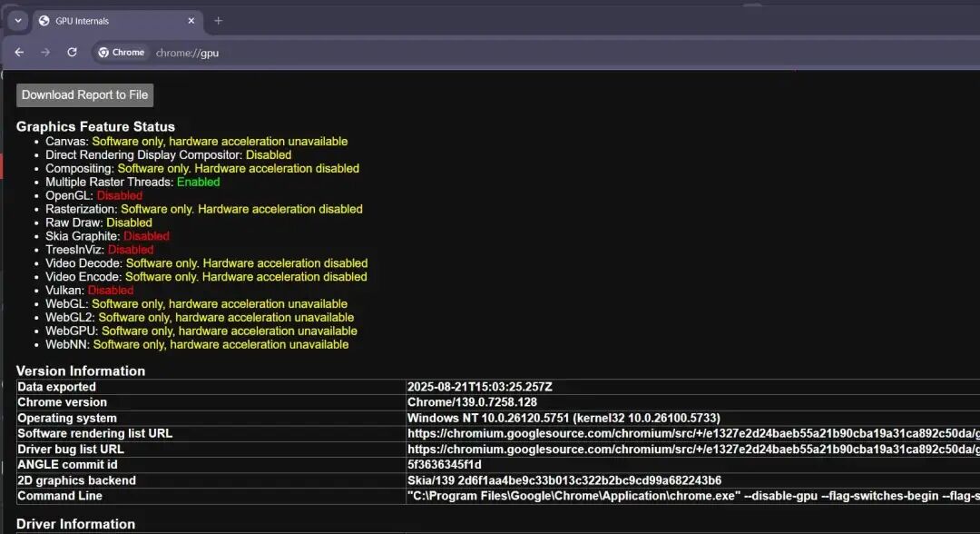Click the WebNN status line
The width and height of the screenshot is (980, 534).
tap(197, 344)
